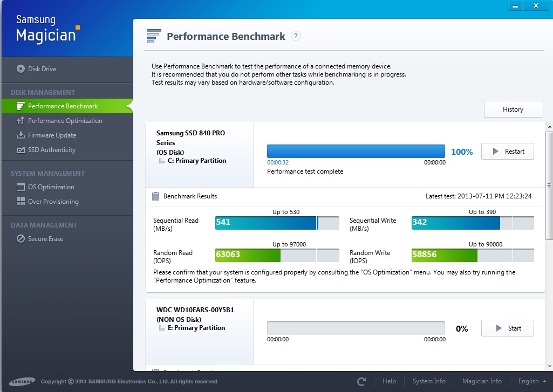This screenshot has width=553, height=392.
Task: Click the 'Samsung SSD 840 PRO Series' drive name
Action: coord(190,138)
